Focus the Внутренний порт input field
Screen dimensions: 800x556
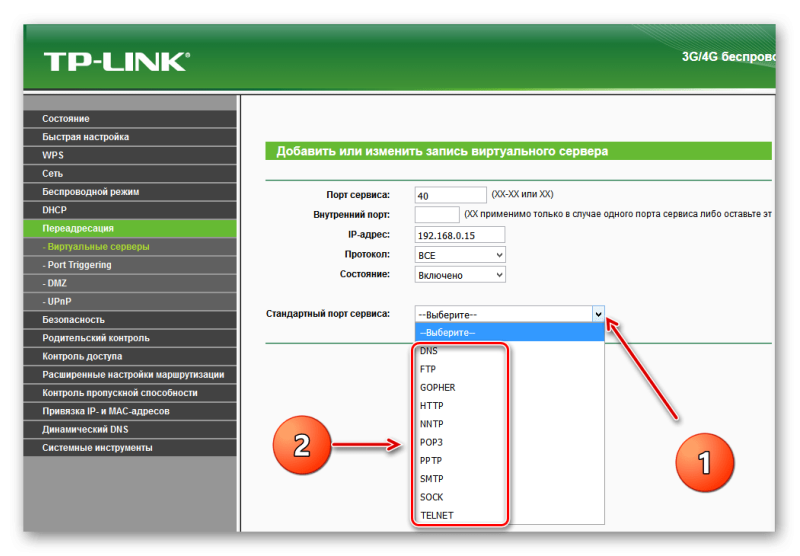coord(437,215)
